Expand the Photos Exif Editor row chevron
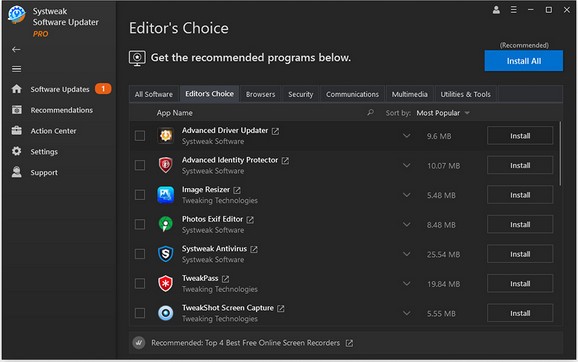Screen dimensions: 578x362 tap(407, 224)
